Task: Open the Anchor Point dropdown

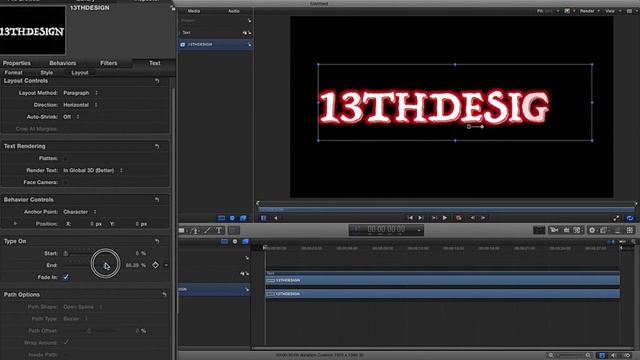Action: pyautogui.click(x=80, y=212)
